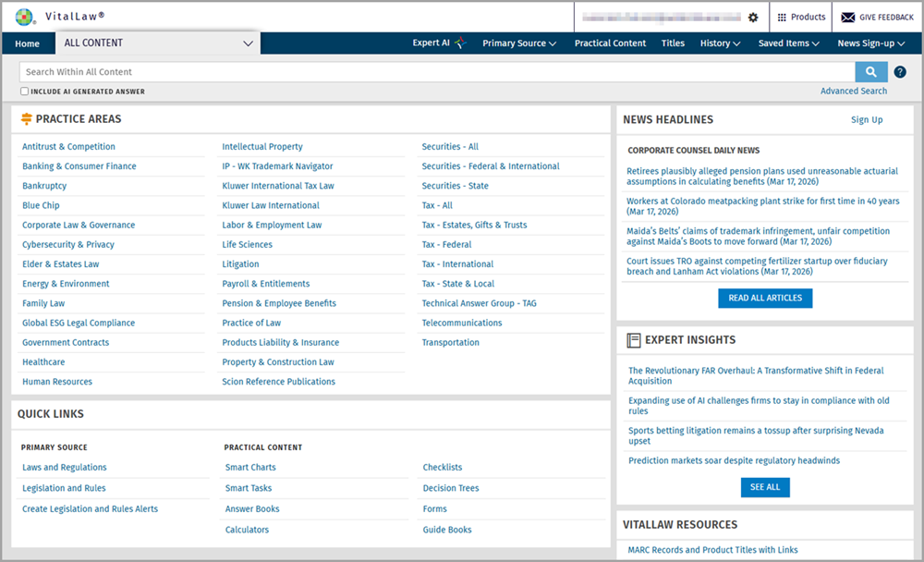
Task: Open Checklists quick link
Action: 443,467
